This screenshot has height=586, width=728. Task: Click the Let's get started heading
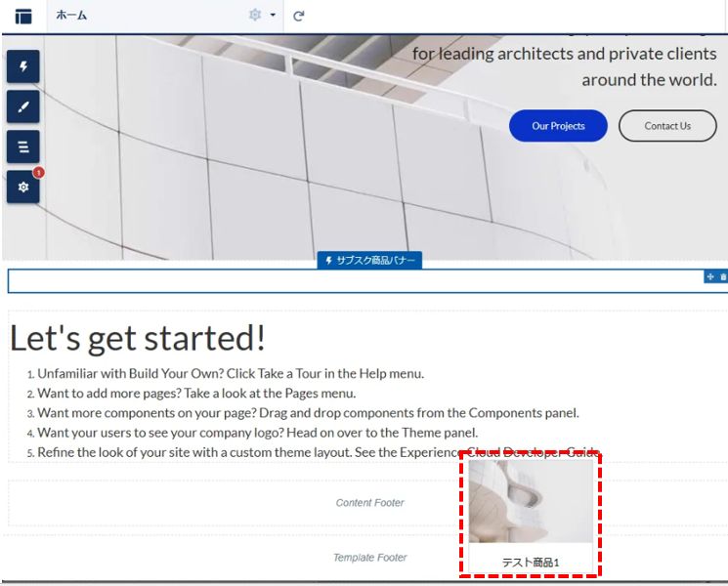point(138,338)
